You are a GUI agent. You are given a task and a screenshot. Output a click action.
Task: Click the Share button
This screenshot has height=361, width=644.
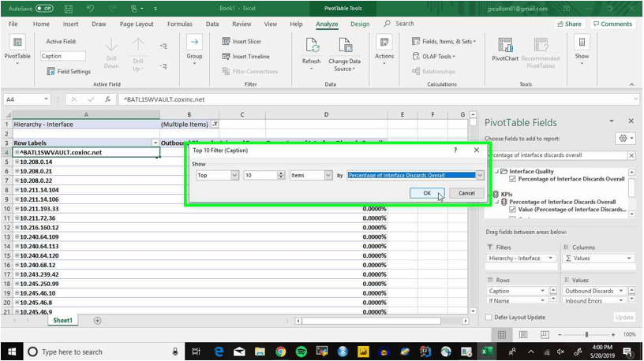tap(569, 24)
